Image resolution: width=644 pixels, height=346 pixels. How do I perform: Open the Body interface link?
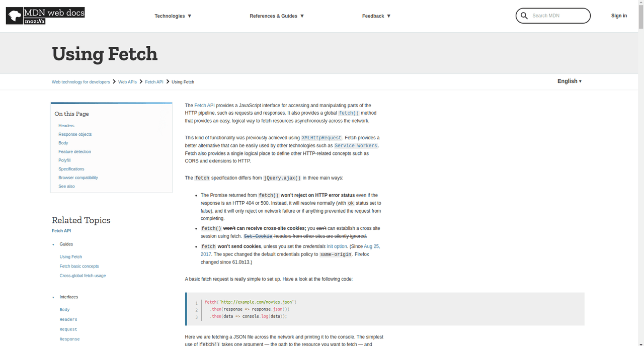pos(64,310)
